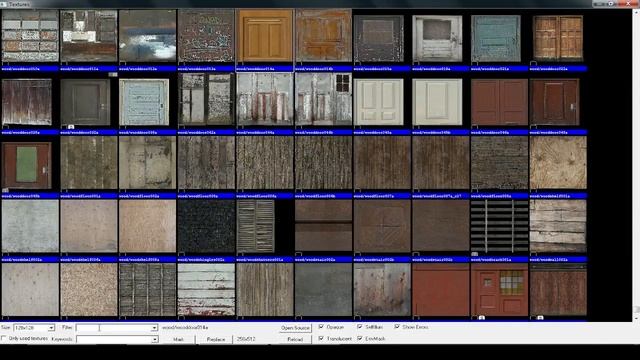Select the 256x512 texture size text
Screen dimensions: 640x360
coord(246,339)
